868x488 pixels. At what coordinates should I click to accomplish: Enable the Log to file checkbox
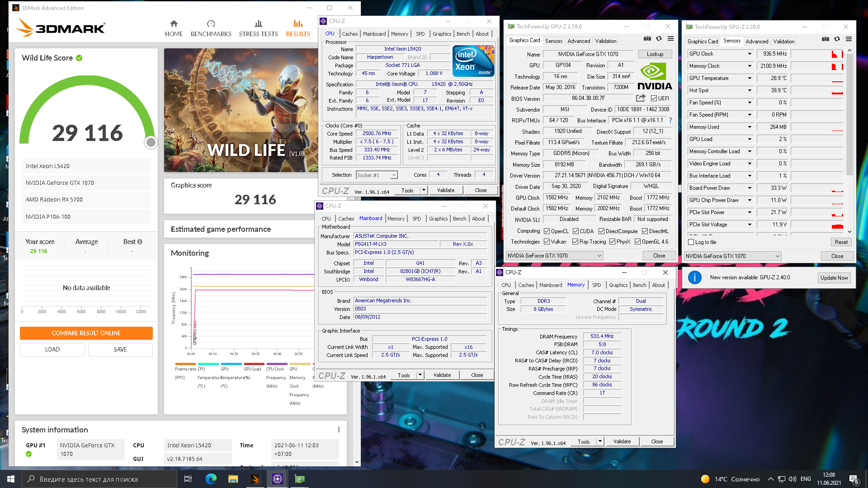tap(691, 242)
